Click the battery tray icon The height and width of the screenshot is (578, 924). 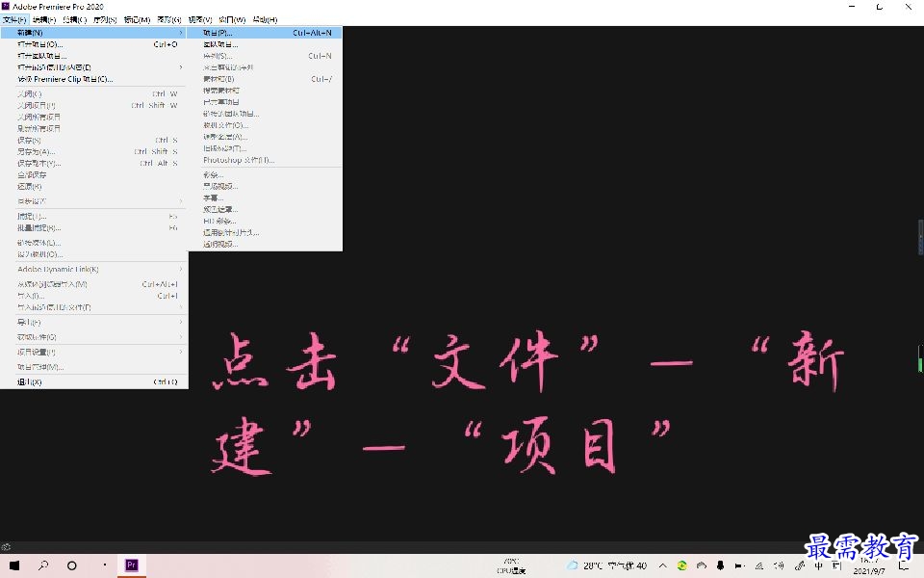[739, 565]
